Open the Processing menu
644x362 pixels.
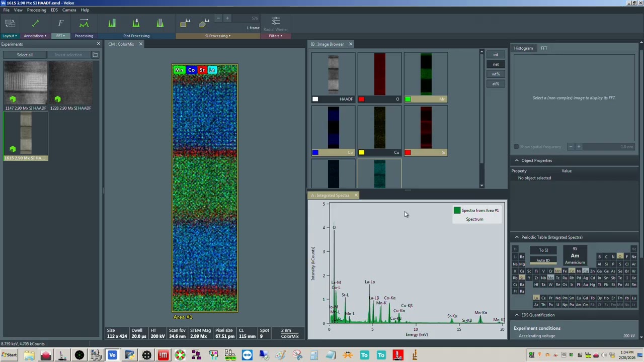tap(37, 10)
